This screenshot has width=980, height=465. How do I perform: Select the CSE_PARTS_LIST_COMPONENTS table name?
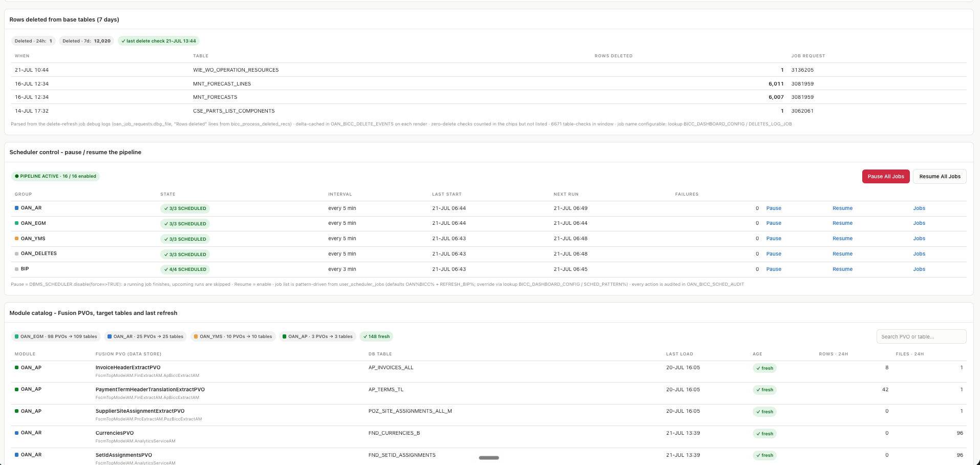(x=234, y=111)
